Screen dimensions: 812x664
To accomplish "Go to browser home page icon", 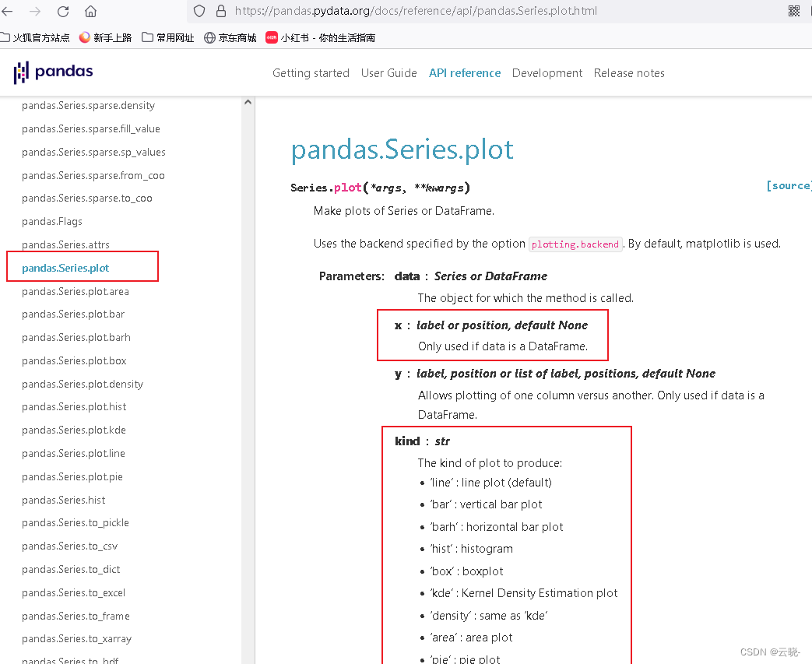I will (x=90, y=11).
